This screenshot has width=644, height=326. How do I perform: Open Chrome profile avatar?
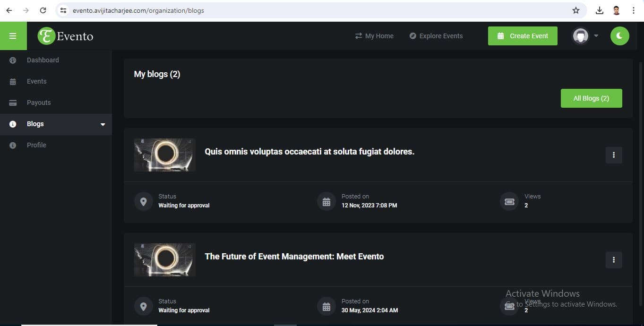point(616,10)
